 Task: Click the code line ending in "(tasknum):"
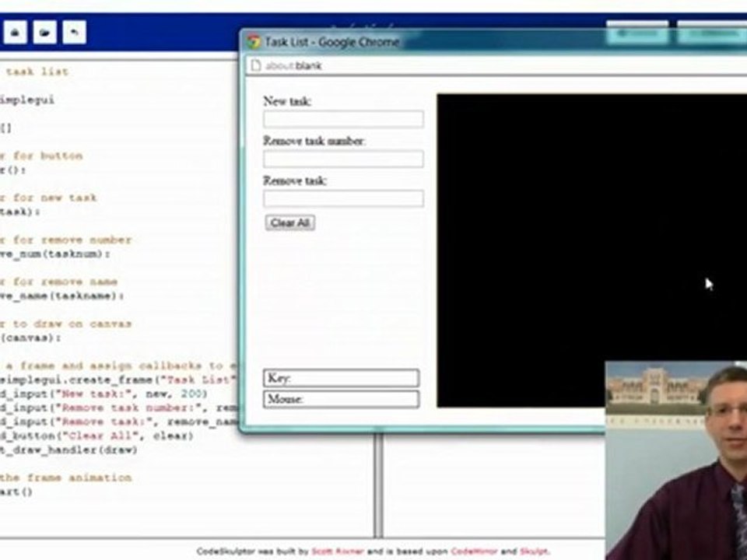(55, 254)
